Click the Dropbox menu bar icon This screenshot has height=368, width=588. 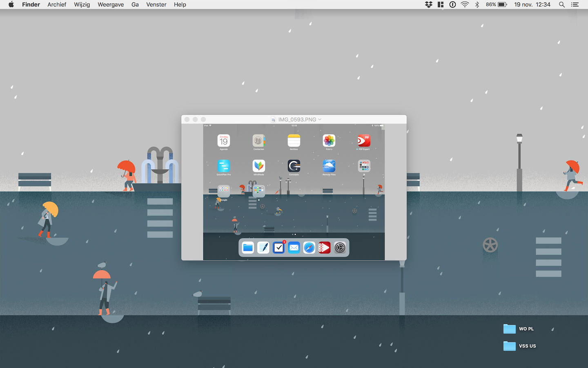(x=429, y=4)
